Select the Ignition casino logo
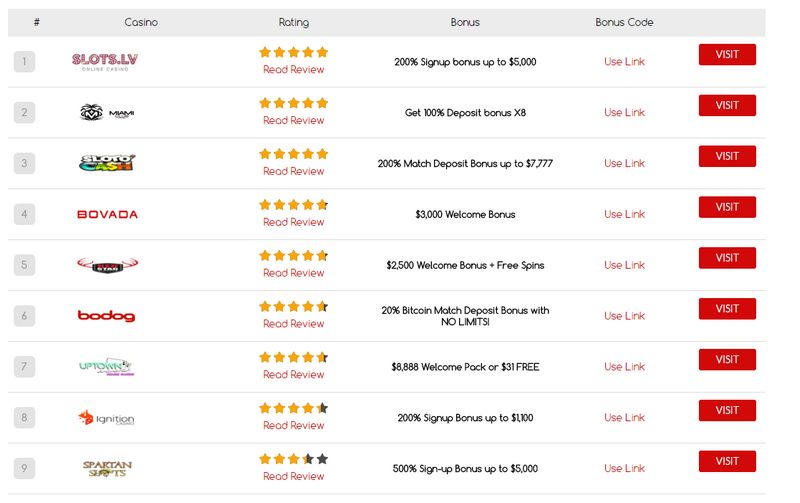800x503 pixels. point(106,418)
